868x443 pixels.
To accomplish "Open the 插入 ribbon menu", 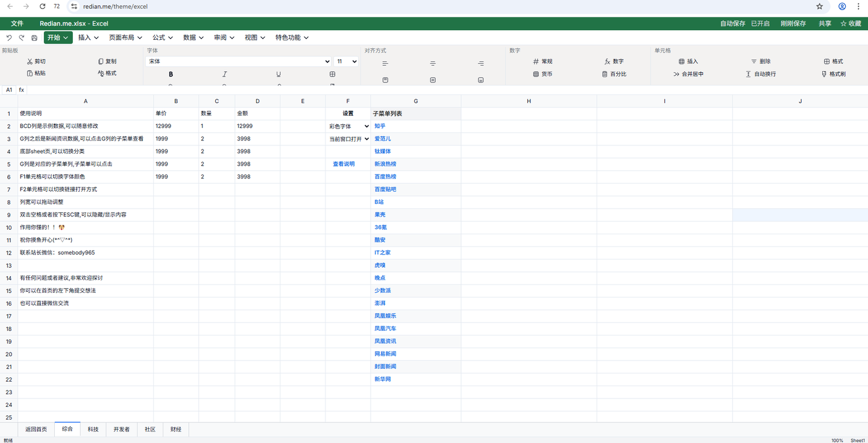I will coord(89,37).
